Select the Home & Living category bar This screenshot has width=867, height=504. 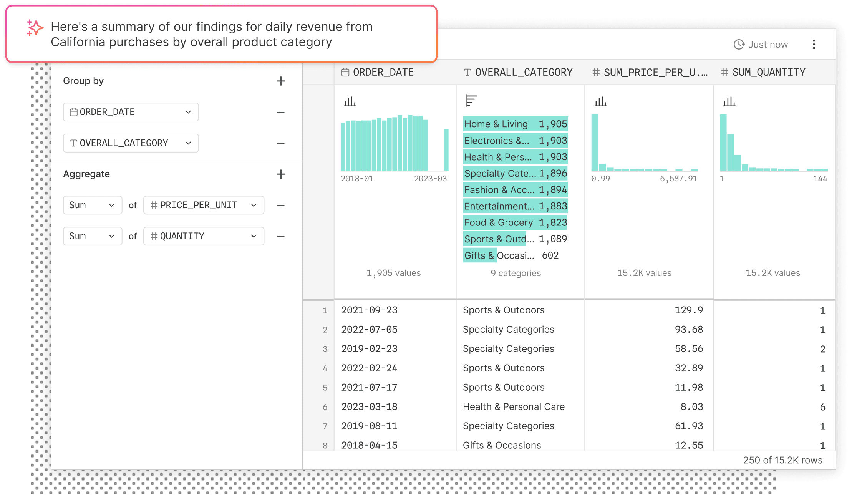click(515, 124)
